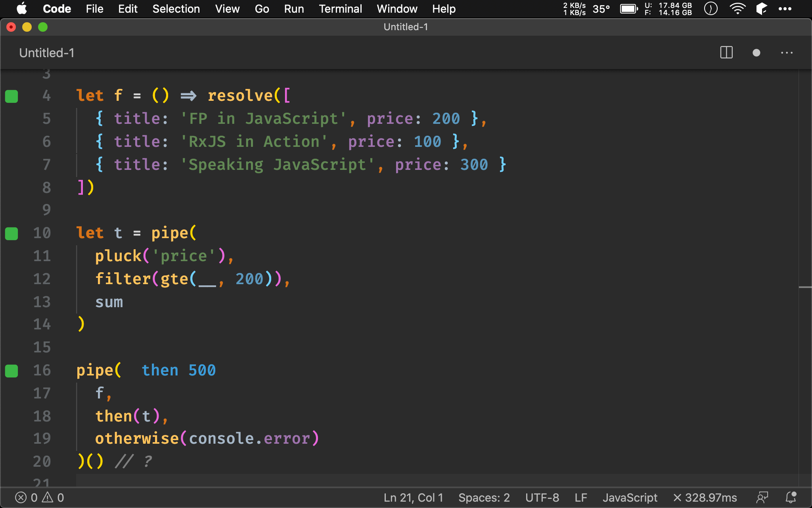Click the unsaved changes dot indicator
The width and height of the screenshot is (812, 508).
tap(756, 53)
